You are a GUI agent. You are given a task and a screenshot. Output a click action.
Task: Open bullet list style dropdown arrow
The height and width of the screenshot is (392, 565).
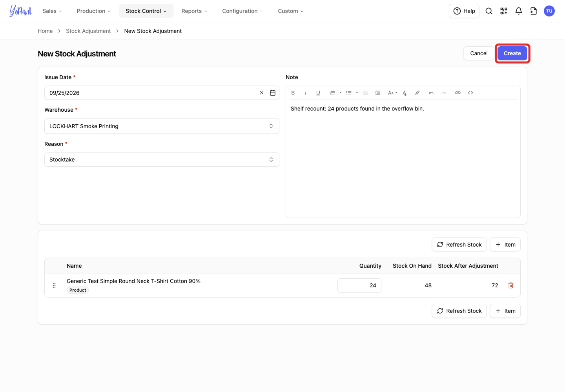[357, 93]
